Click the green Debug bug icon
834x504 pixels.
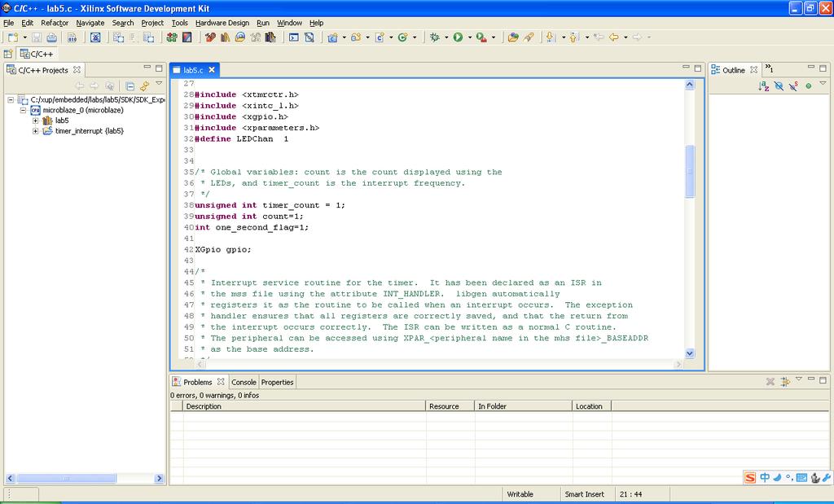click(435, 37)
